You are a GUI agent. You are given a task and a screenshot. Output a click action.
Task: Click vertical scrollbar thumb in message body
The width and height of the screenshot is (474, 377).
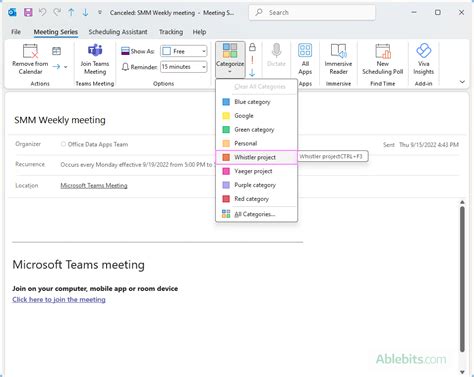click(x=462, y=279)
